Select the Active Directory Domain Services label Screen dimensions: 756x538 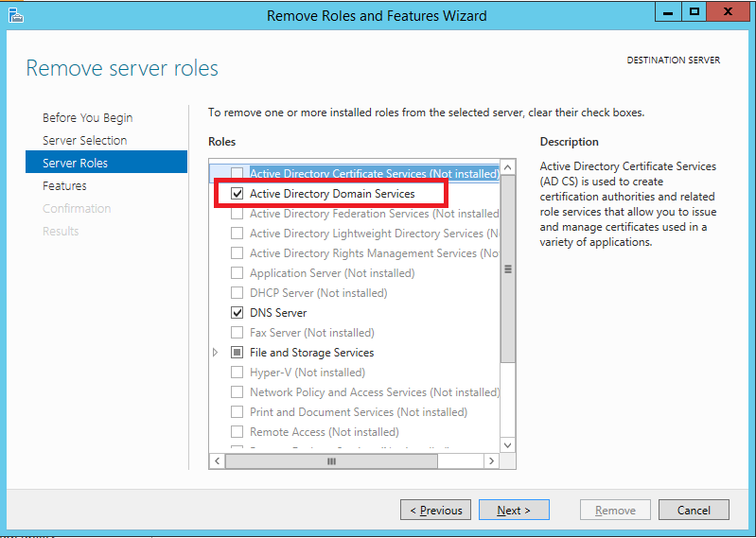[x=332, y=194]
